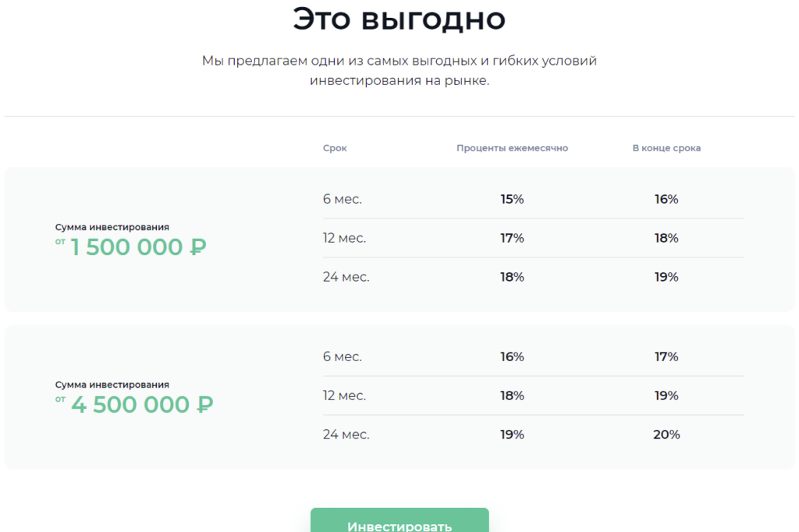Click the green Инвестировать button
The width and height of the screenshot is (799, 532).
[x=399, y=523]
